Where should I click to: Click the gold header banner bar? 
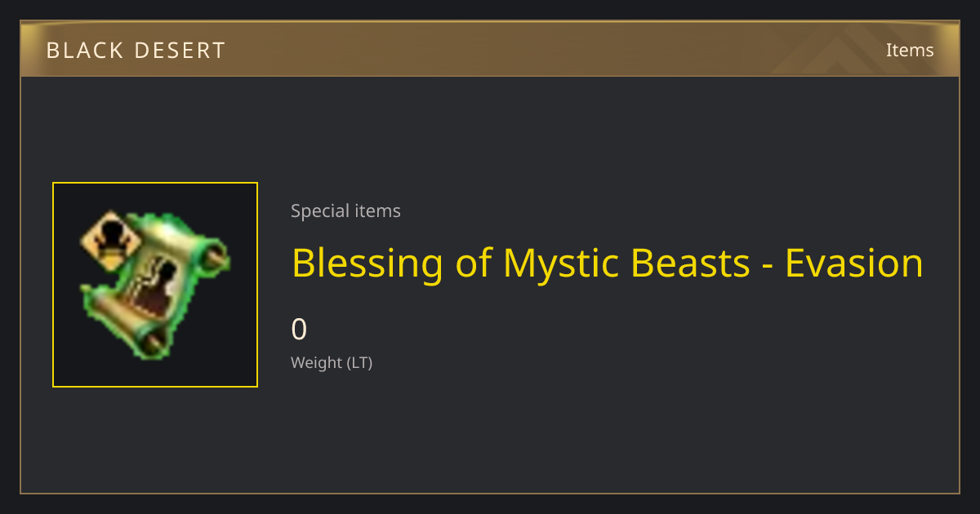coord(490,50)
